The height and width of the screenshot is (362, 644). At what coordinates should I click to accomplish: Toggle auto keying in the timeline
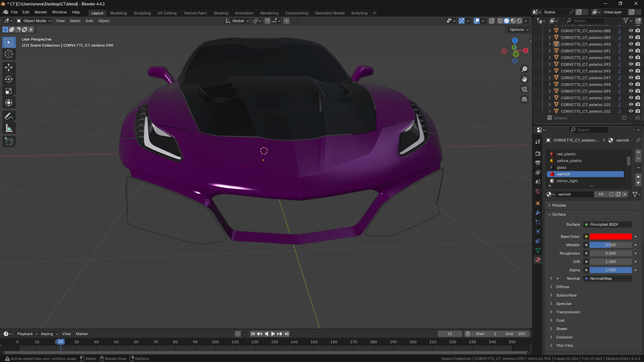click(238, 334)
